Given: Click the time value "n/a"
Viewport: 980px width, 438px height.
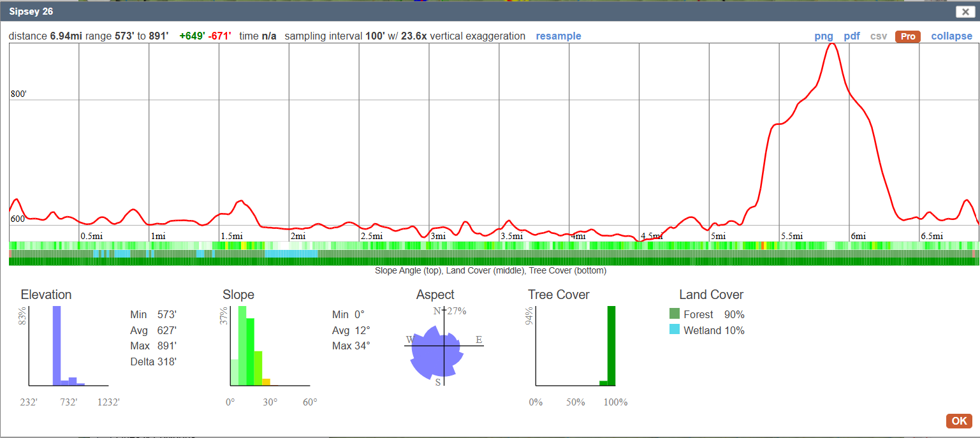Looking at the screenshot, I should point(269,36).
